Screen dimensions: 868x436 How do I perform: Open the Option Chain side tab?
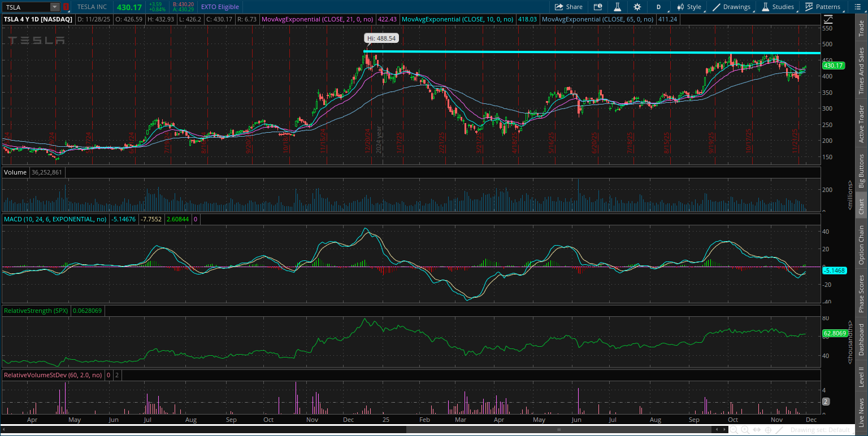[x=861, y=245]
